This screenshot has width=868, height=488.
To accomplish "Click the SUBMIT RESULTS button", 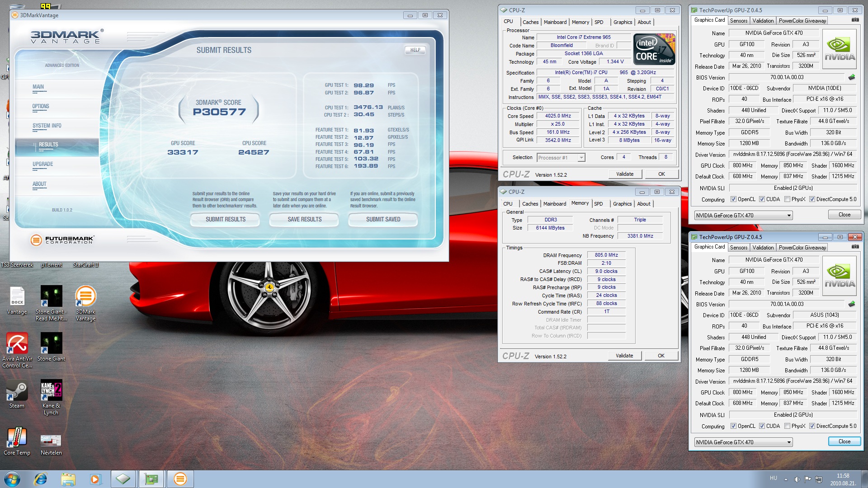I will tap(225, 220).
